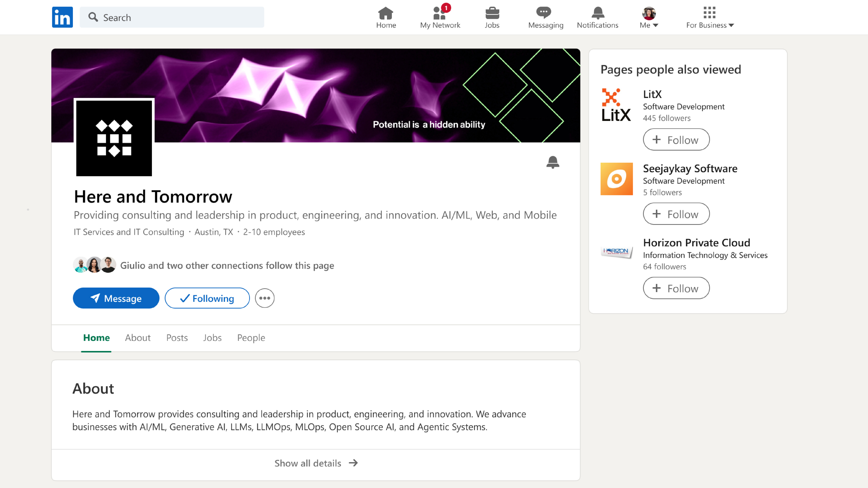Screen dimensions: 868x488
Task: Follow the Seejaykay Software page
Action: [x=676, y=214]
